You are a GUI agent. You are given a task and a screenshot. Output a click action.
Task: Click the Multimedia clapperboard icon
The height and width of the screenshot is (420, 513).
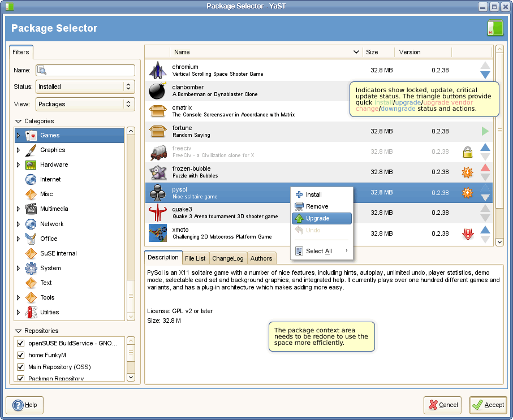coord(31,209)
